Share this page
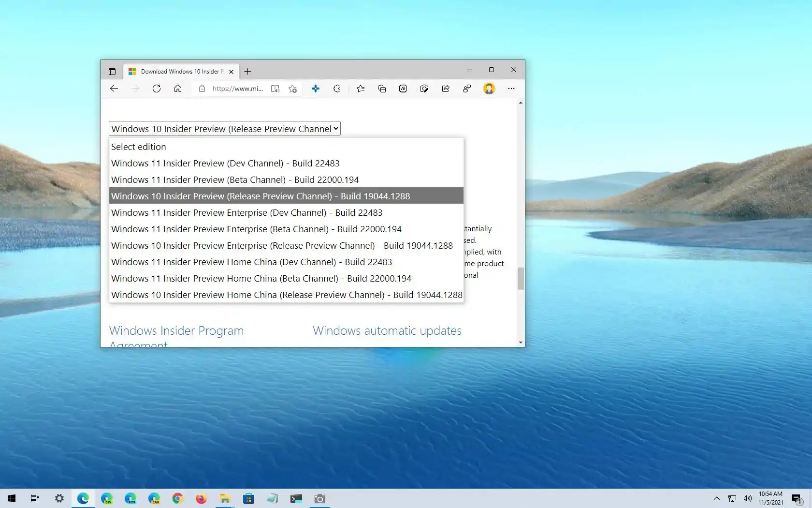Screen dimensions: 812x508 tap(446, 89)
